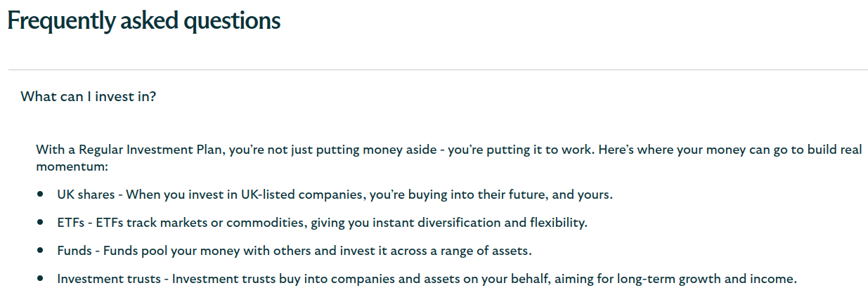Image resolution: width=868 pixels, height=295 pixels.
Task: Click the bullet dot beside Funds
Action: [x=41, y=250]
